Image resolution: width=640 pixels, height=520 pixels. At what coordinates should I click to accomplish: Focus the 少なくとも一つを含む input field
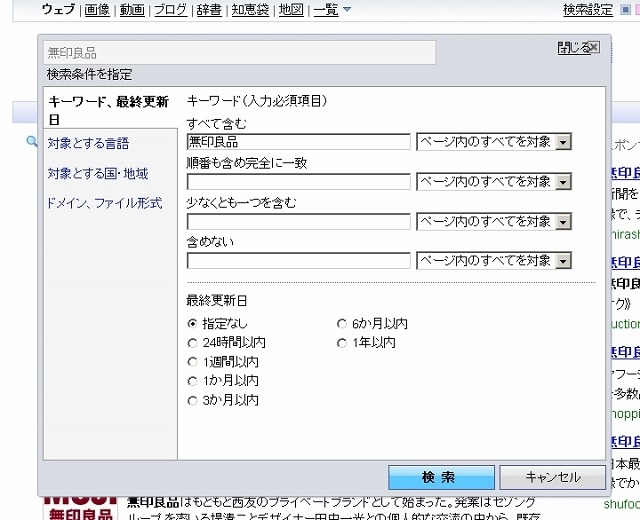point(299,222)
